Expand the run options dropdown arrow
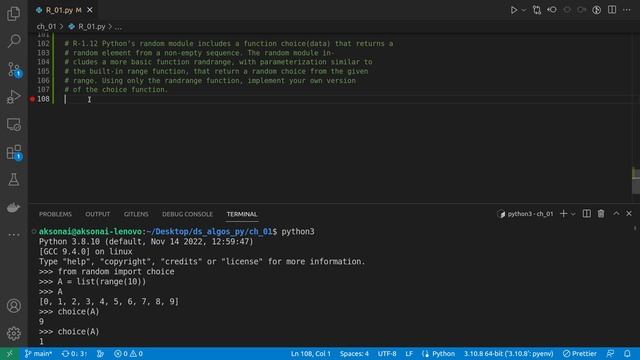The width and height of the screenshot is (640, 360). (524, 10)
